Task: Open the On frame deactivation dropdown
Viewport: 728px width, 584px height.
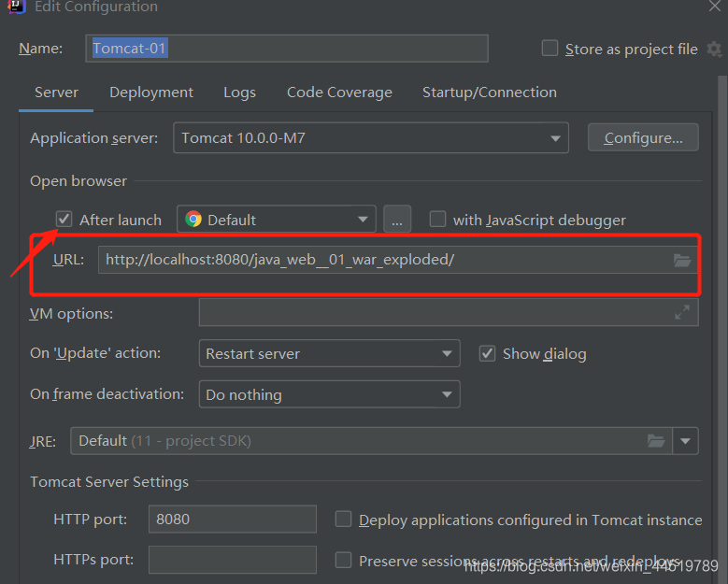Action: point(329,394)
